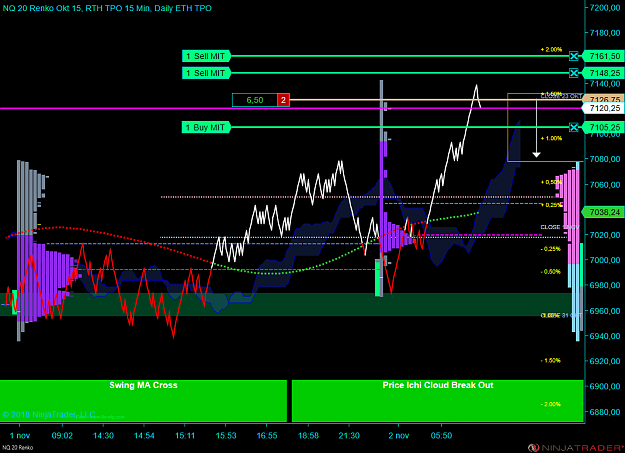Click the 05:50 time axis label
The width and height of the screenshot is (625, 453).
pyautogui.click(x=441, y=435)
